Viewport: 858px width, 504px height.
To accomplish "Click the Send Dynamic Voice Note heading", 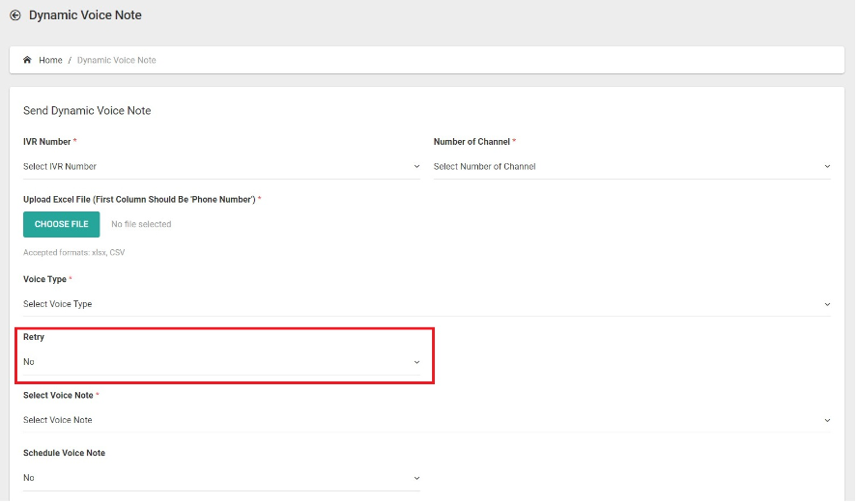I will pos(87,110).
